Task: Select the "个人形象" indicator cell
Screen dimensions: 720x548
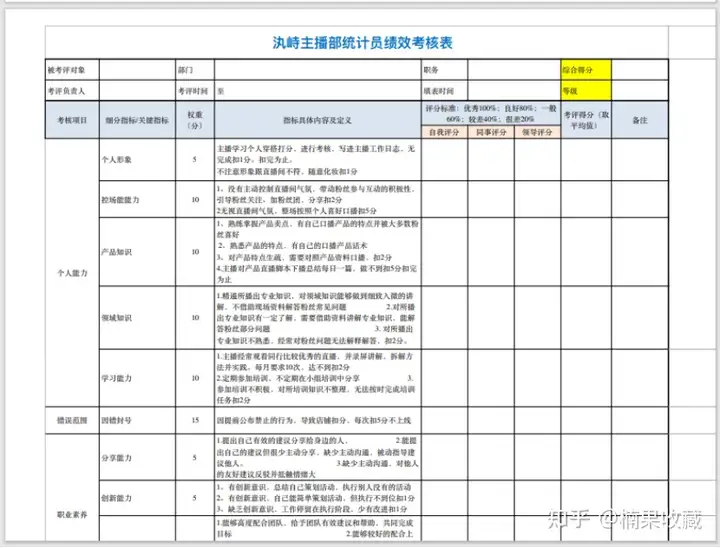Action: (x=137, y=159)
